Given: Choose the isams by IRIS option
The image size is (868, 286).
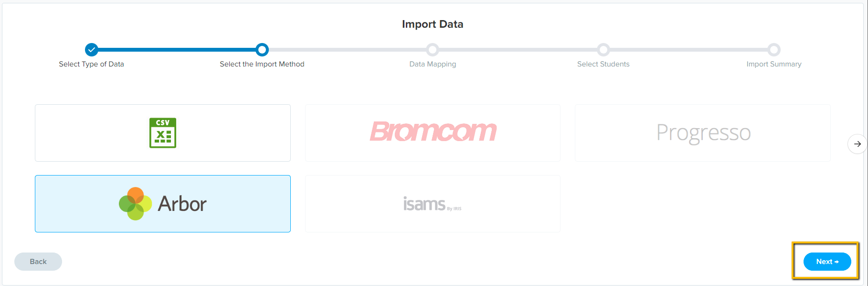Looking at the screenshot, I should [x=433, y=204].
